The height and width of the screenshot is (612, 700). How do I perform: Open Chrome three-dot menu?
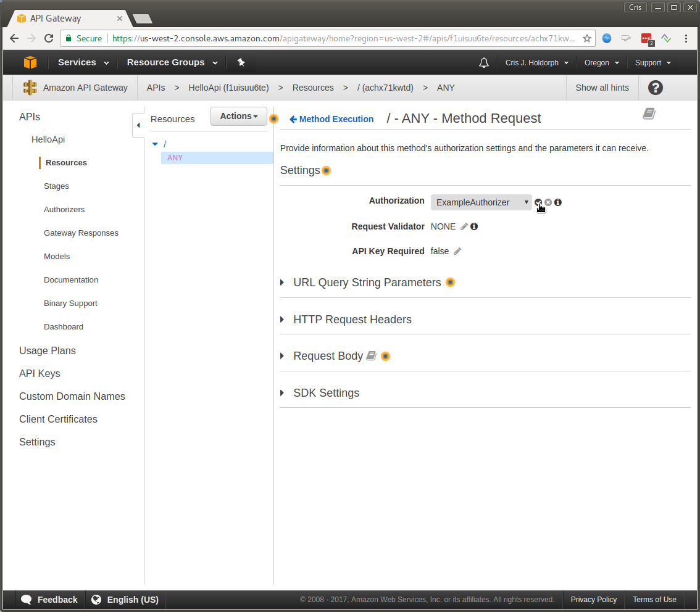(686, 38)
